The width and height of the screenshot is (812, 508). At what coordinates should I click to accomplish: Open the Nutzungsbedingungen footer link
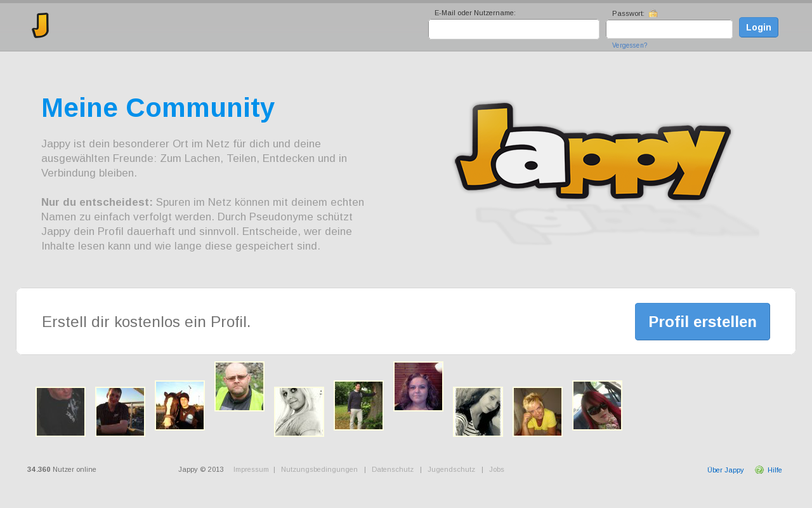click(319, 469)
